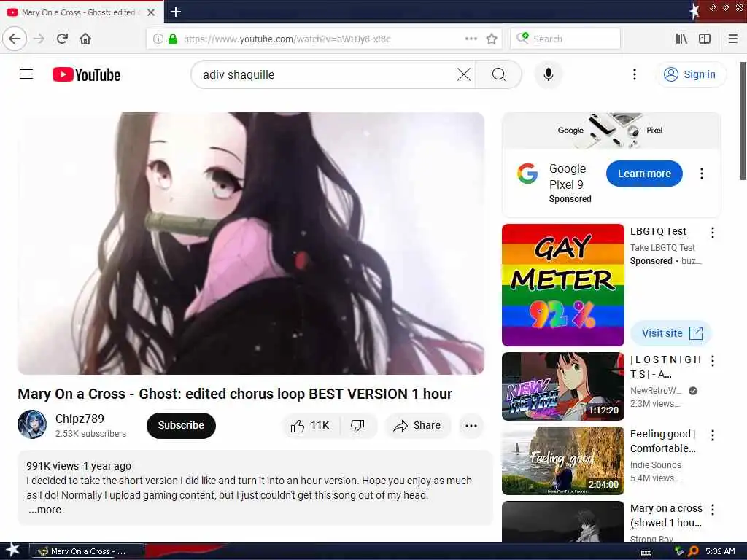Open the Chipz789 channel name link
This screenshot has width=747, height=560.
click(80, 419)
